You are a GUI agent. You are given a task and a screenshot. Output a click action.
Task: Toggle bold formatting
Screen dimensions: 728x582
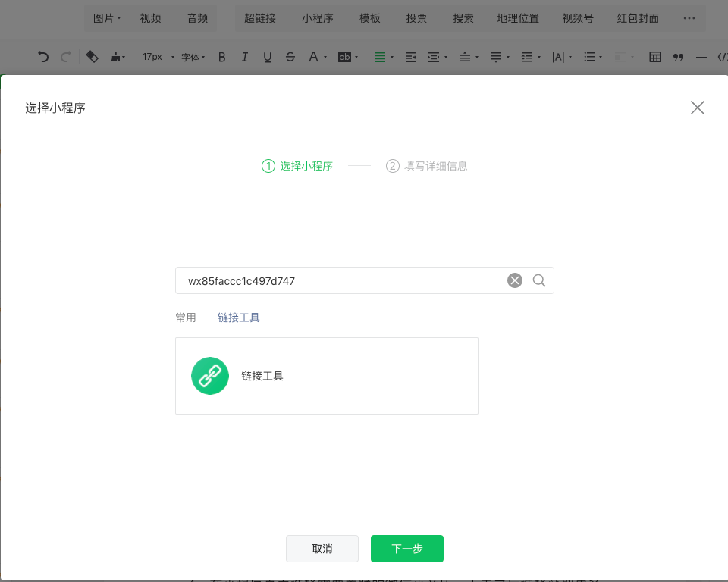(222, 57)
